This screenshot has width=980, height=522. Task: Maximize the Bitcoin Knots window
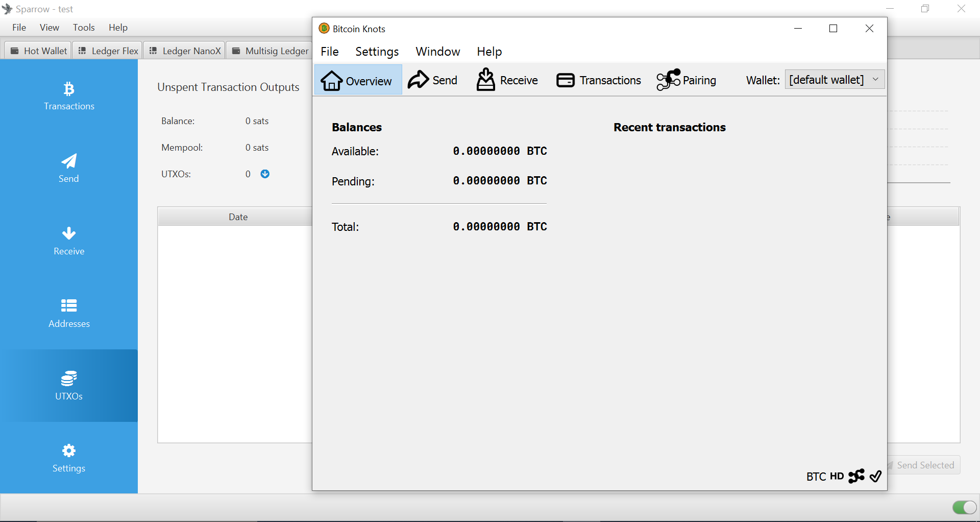(x=834, y=29)
